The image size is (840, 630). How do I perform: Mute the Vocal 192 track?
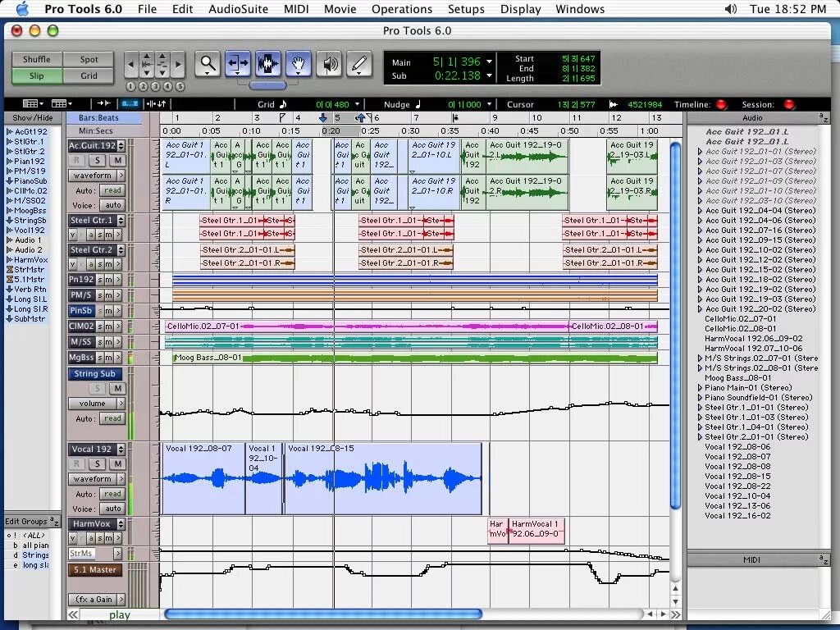(x=118, y=464)
